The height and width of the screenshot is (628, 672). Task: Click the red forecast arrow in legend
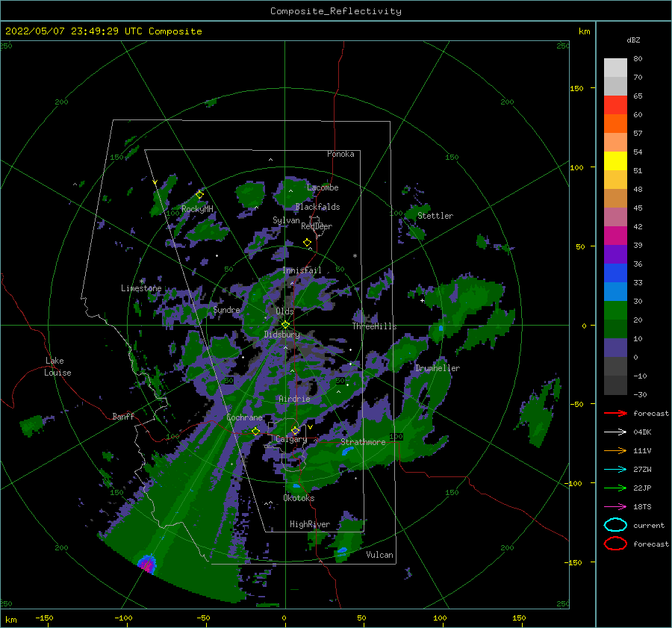615,413
